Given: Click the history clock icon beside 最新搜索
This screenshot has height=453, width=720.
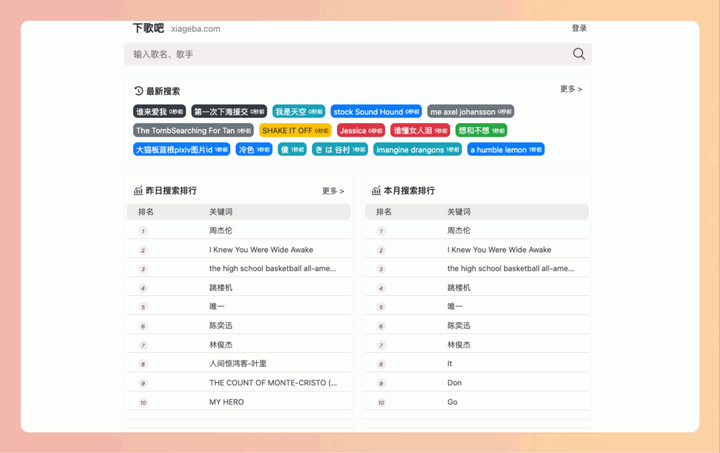Looking at the screenshot, I should (139, 91).
